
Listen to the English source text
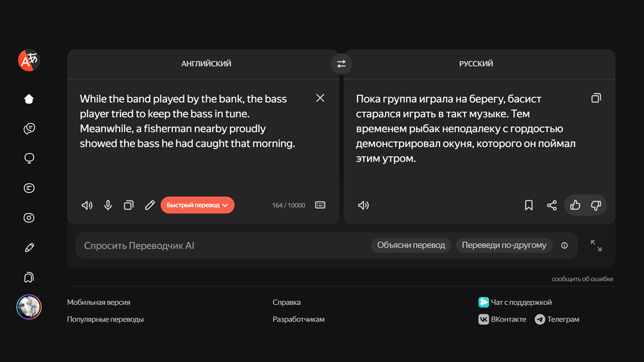pyautogui.click(x=87, y=205)
